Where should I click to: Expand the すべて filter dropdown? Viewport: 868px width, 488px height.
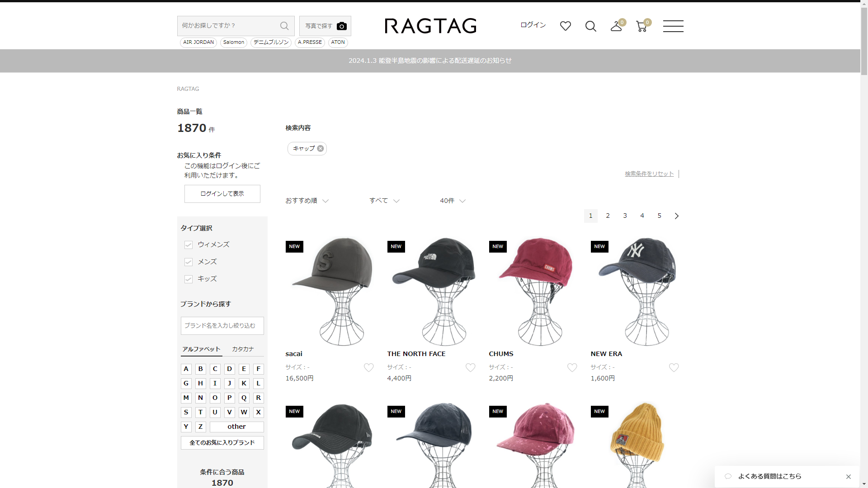(384, 201)
